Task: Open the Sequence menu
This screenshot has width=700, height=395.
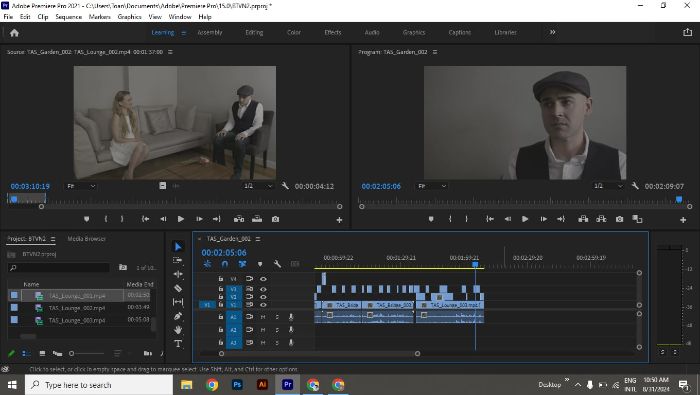Action: coord(68,17)
